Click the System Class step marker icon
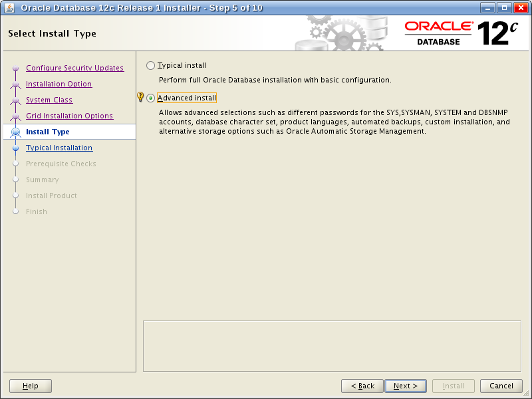 tap(16, 100)
